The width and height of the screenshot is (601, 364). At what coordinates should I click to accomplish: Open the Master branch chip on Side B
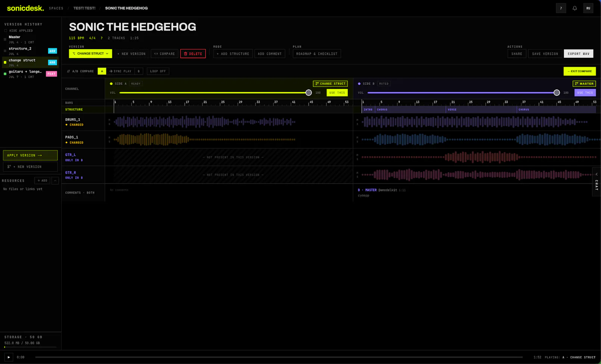(x=584, y=84)
